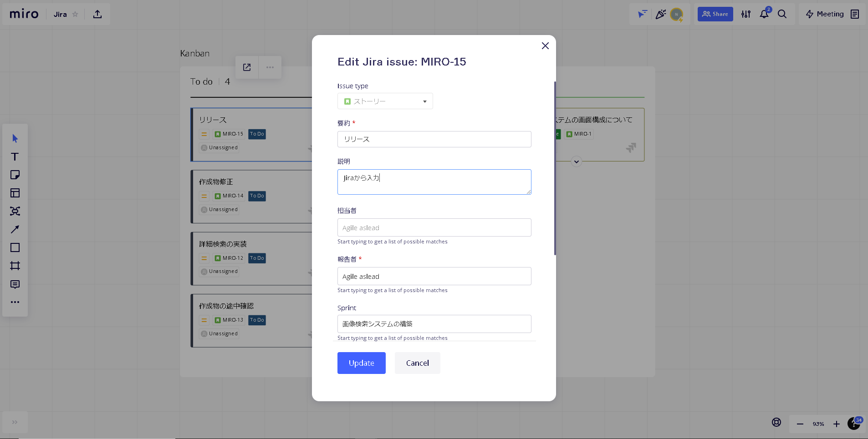The image size is (868, 439).
Task: Open the Issue type dropdown
Action: [x=385, y=101]
